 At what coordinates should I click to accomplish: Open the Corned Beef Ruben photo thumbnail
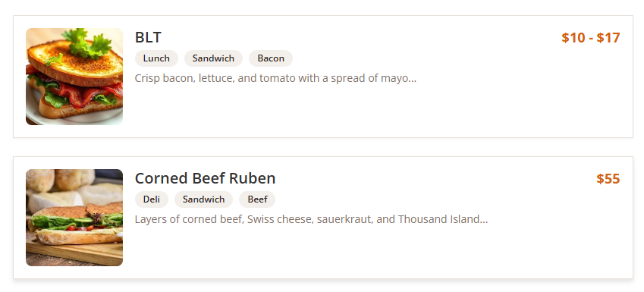point(74,218)
